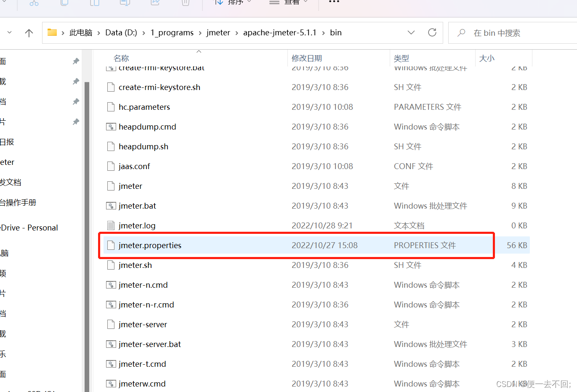This screenshot has width=577, height=392.
Task: Click the jmeter-n.cmd script icon
Action: pos(111,285)
